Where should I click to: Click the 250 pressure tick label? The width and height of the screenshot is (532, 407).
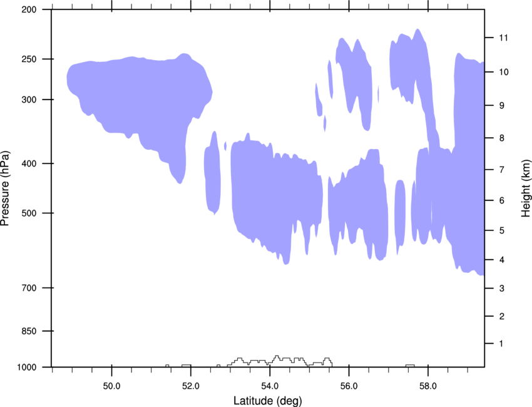[x=29, y=59]
